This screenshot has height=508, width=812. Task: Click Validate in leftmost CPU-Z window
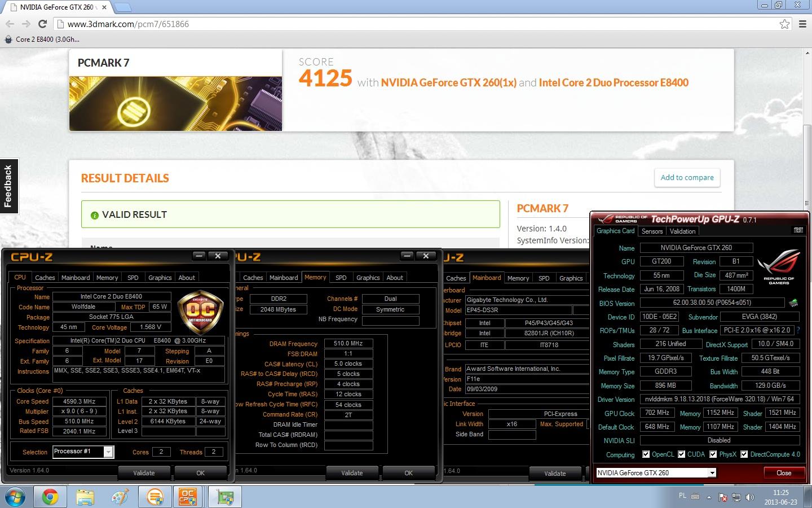144,473
